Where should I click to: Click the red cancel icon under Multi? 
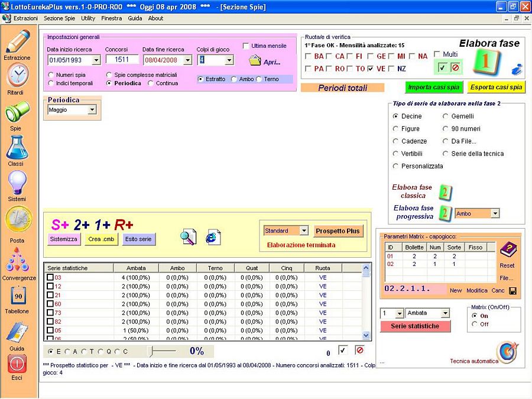point(455,68)
